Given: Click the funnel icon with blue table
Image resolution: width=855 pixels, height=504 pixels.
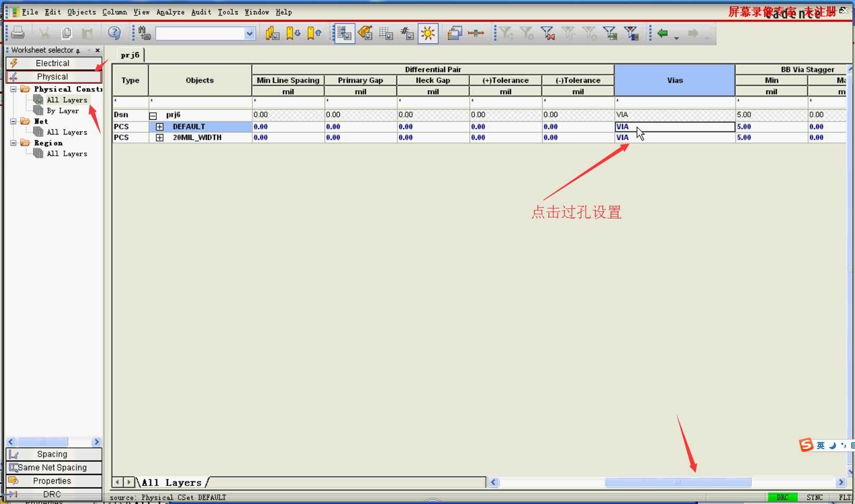Looking at the screenshot, I should click(x=631, y=33).
